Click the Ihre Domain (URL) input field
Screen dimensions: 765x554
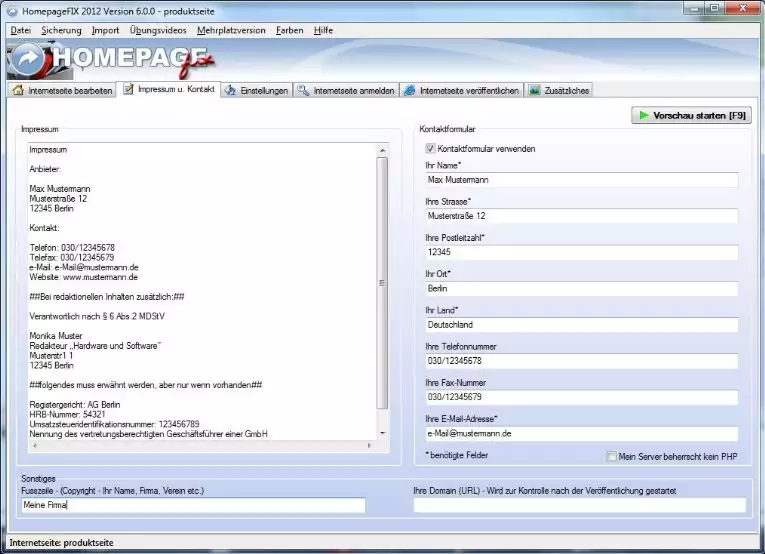click(x=580, y=505)
